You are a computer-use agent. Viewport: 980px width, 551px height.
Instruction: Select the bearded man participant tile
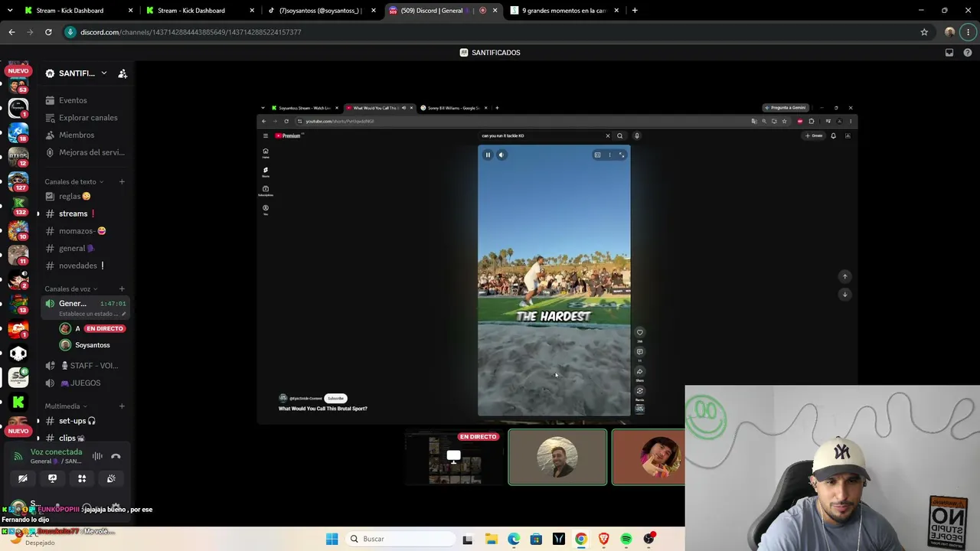coord(557,458)
